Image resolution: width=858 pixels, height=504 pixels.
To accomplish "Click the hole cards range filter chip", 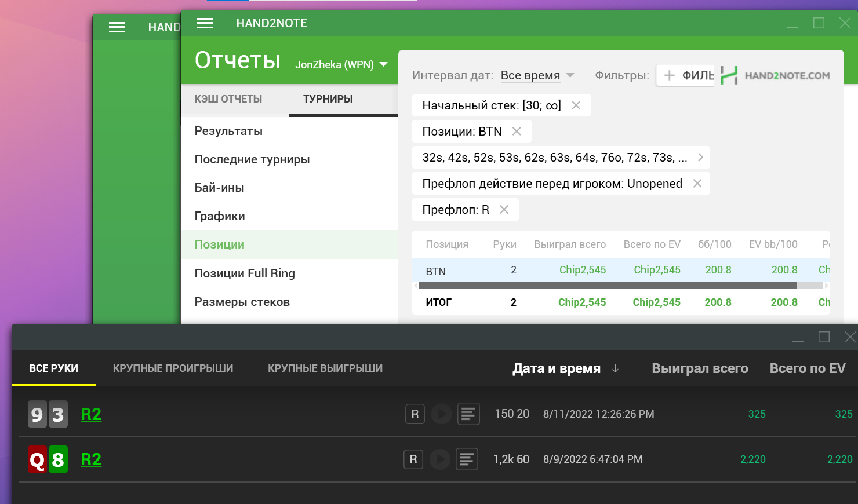I will pos(561,158).
